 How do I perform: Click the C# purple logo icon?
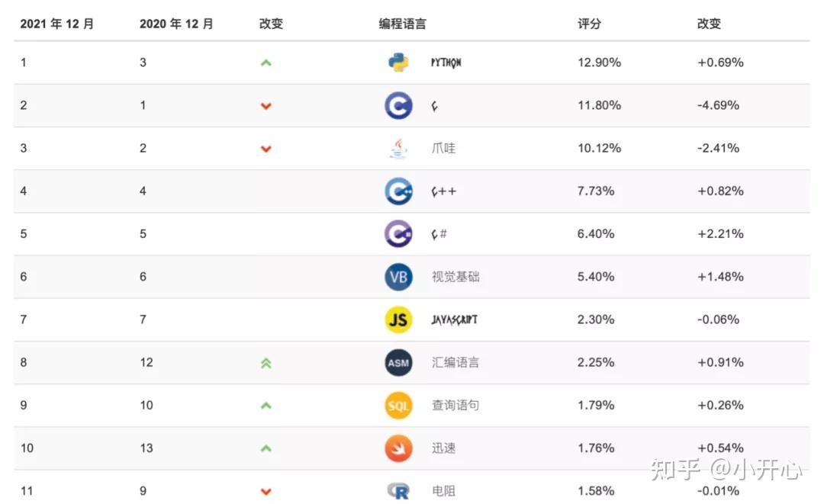click(398, 233)
